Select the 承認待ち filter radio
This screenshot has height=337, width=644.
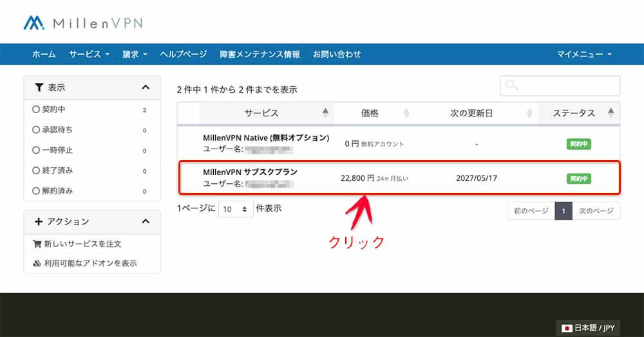(x=36, y=129)
